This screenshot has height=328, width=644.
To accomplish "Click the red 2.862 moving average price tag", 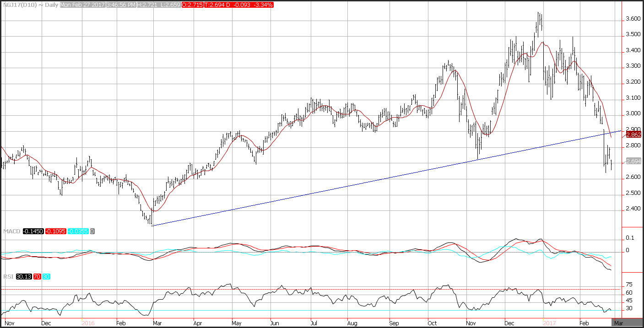I will (633, 134).
